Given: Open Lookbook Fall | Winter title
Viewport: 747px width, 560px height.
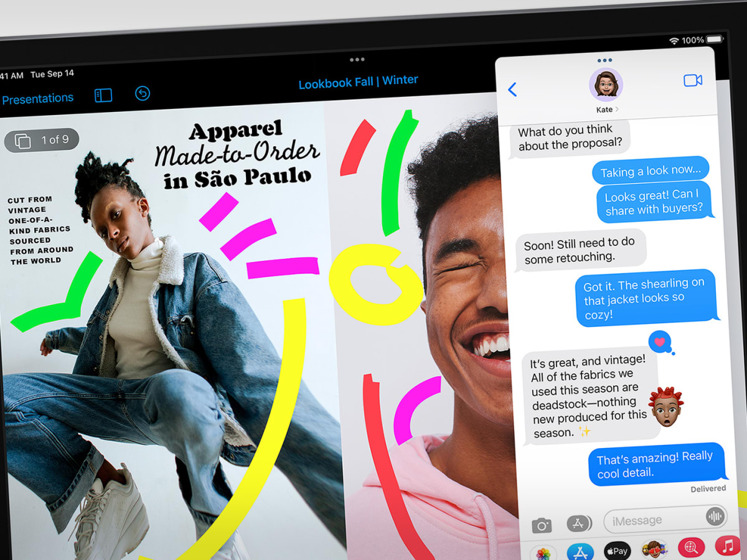Looking at the screenshot, I should 358,82.
